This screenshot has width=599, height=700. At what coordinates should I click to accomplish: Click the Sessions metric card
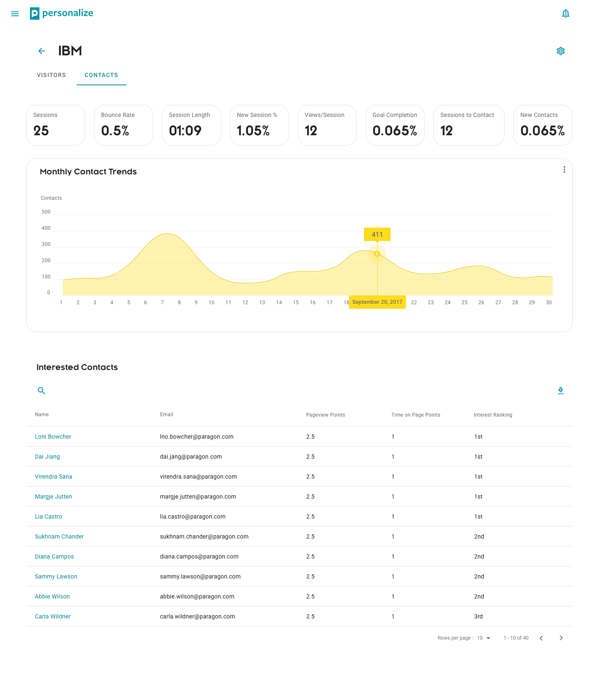coord(56,125)
